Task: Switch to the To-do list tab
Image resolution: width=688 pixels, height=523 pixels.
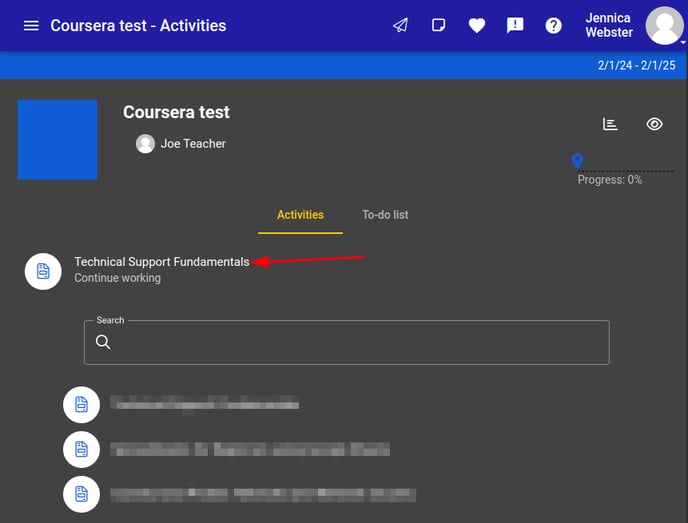Action: point(385,215)
